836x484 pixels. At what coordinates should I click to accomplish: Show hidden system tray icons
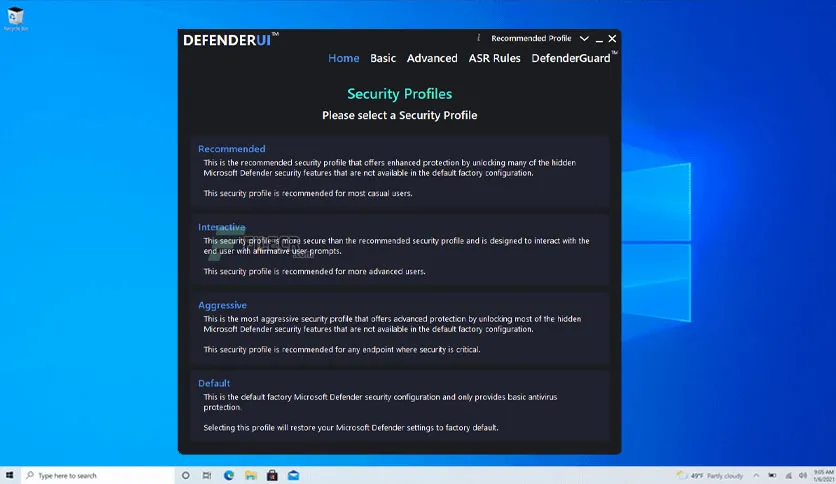(x=756, y=475)
